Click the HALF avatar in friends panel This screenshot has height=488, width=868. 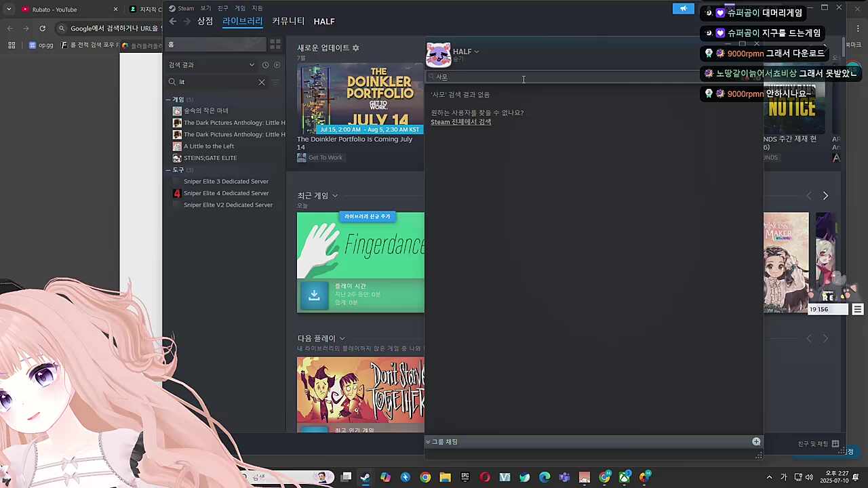(438, 55)
